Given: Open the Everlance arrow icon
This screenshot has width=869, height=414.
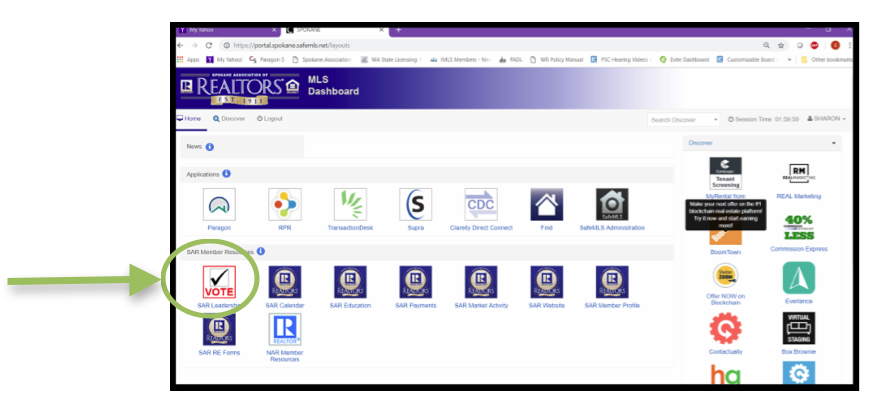Looking at the screenshot, I should coord(799,278).
